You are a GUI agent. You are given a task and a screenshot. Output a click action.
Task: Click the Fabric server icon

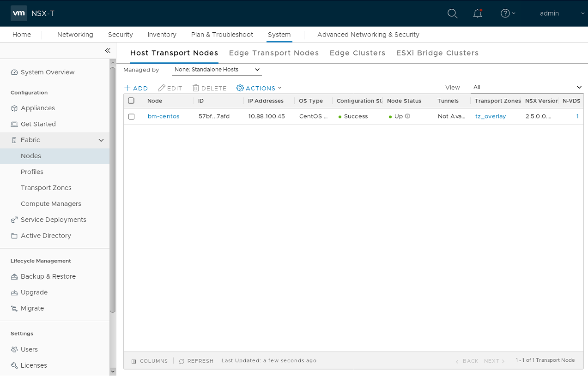14,140
